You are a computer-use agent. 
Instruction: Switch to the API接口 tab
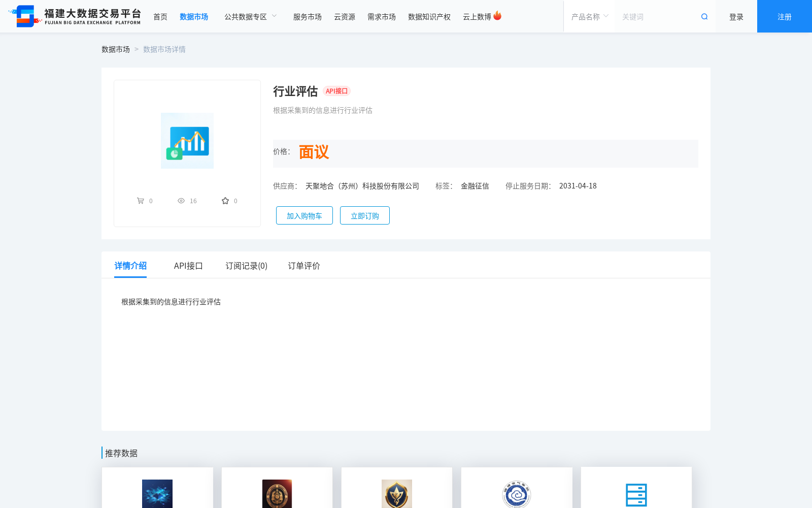[x=188, y=266]
